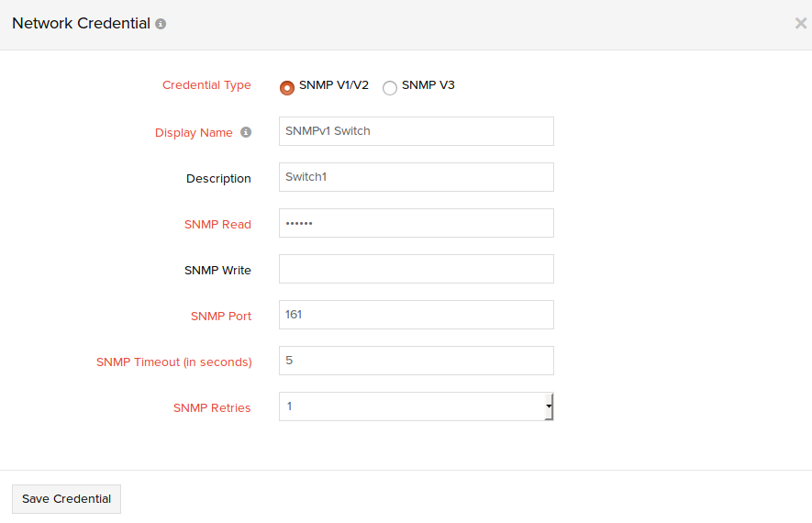812x523 pixels.
Task: Click into the masked SNMP Read field
Action: click(x=416, y=223)
